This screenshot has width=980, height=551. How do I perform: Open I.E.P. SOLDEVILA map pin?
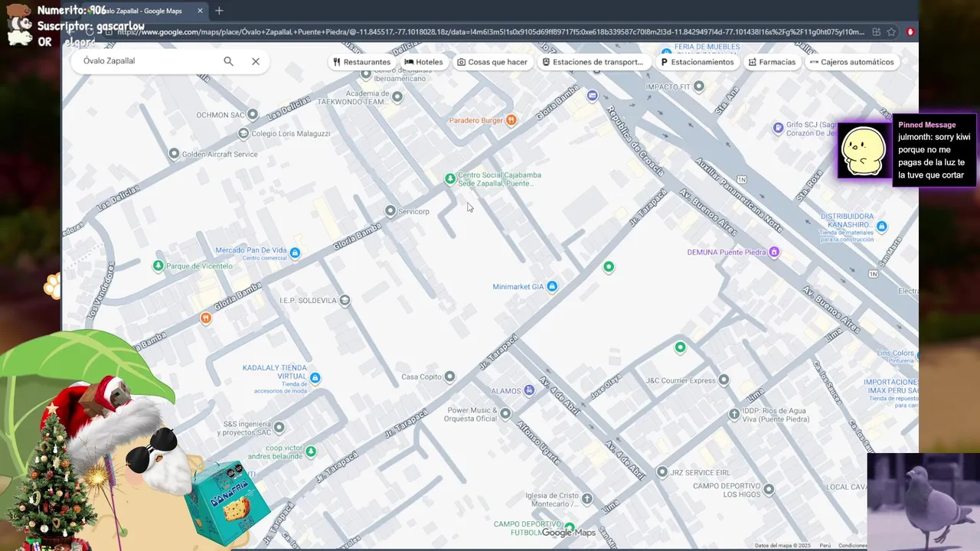tap(345, 300)
